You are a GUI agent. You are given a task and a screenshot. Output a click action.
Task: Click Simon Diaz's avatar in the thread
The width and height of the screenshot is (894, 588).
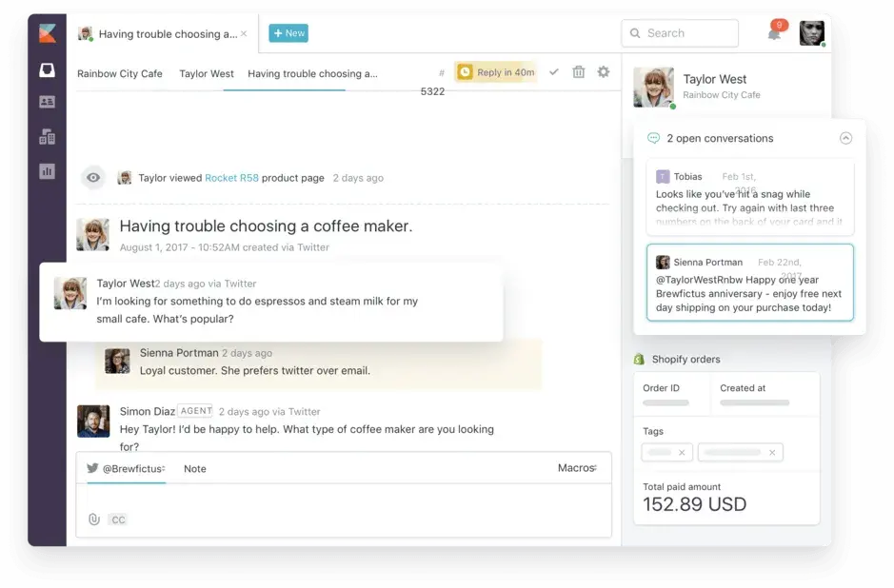tap(93, 421)
